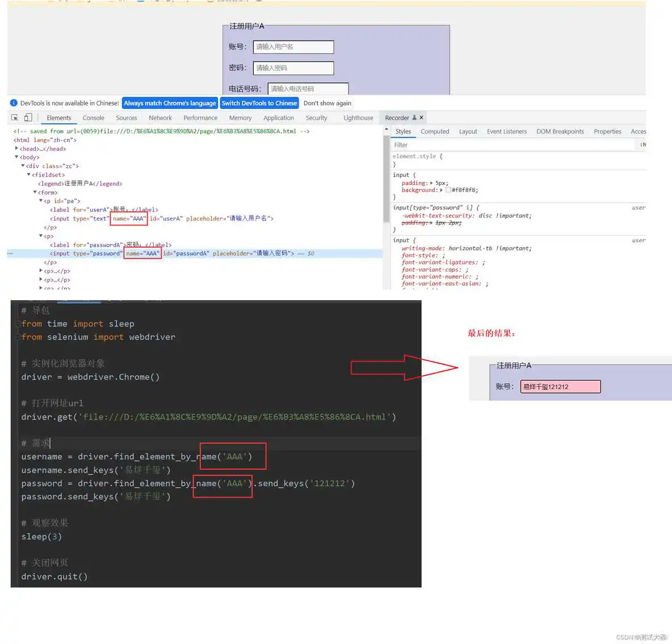Open the Computed styles tab
The height and width of the screenshot is (644, 672).
tap(435, 131)
